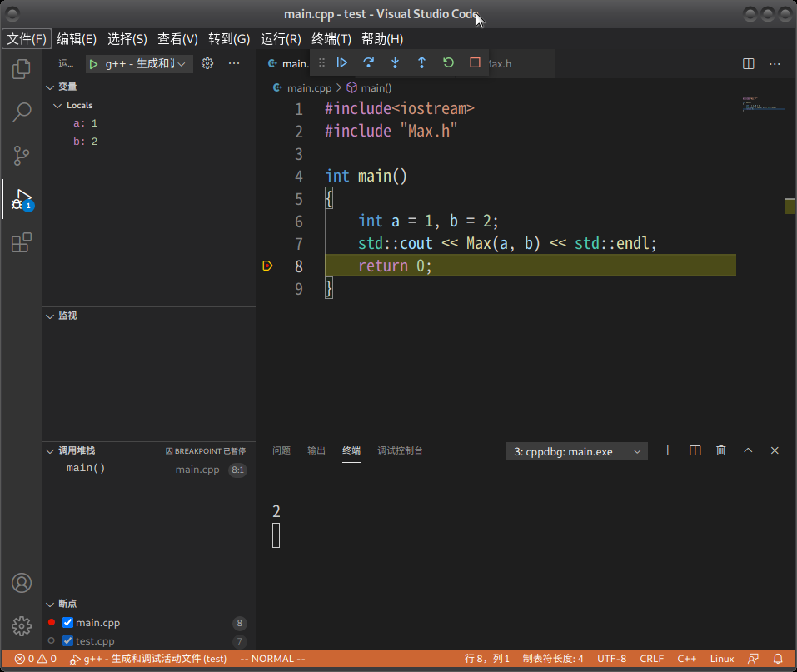This screenshot has width=797, height=672.
Task: Disable the test.cpp breakpoint checkbox
Action: [67, 640]
